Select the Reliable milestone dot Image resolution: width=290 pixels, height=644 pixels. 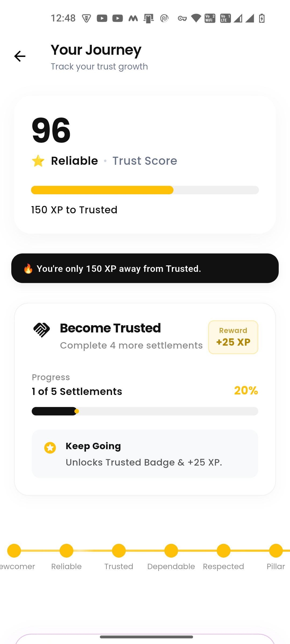(66, 551)
